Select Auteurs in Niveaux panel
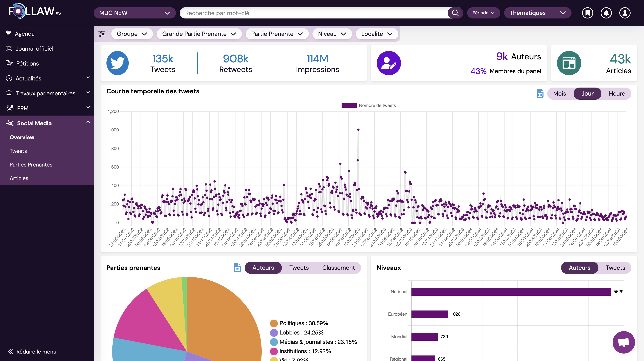644x361 pixels. tap(580, 267)
